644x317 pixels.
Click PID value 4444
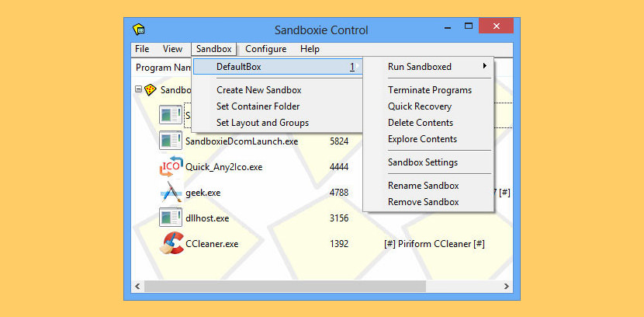(339, 167)
